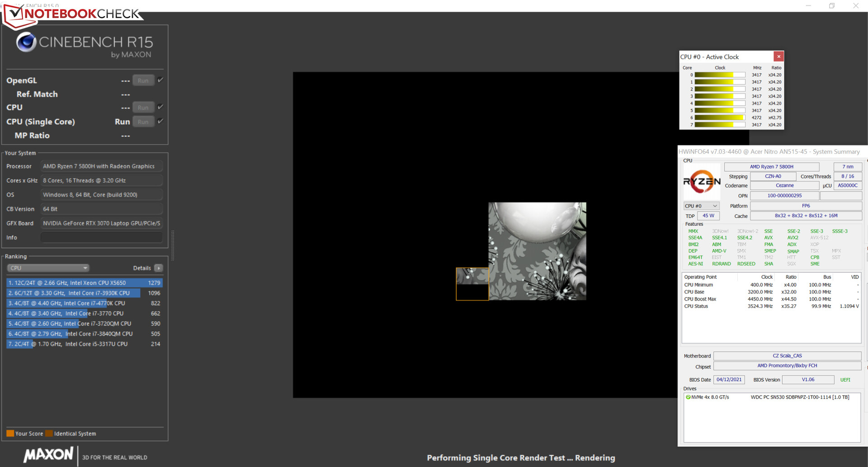Run the CPU benchmark
The height and width of the screenshot is (467, 868).
[143, 108]
